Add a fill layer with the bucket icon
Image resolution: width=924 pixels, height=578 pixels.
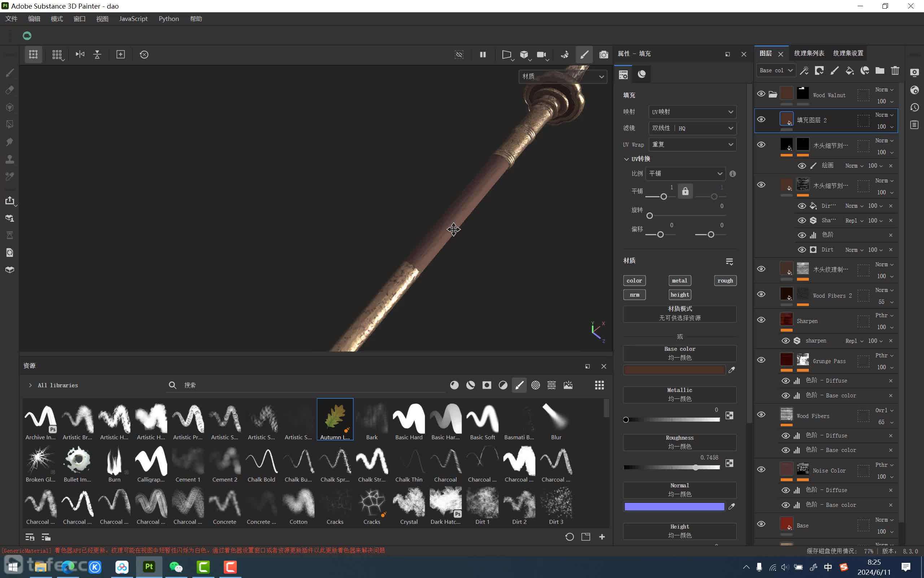(x=850, y=70)
